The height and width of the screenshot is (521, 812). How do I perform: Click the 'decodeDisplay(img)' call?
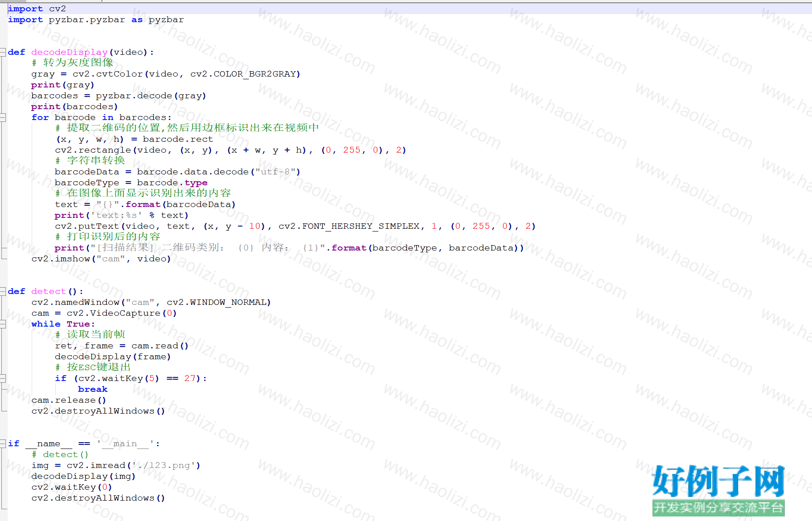click(83, 476)
